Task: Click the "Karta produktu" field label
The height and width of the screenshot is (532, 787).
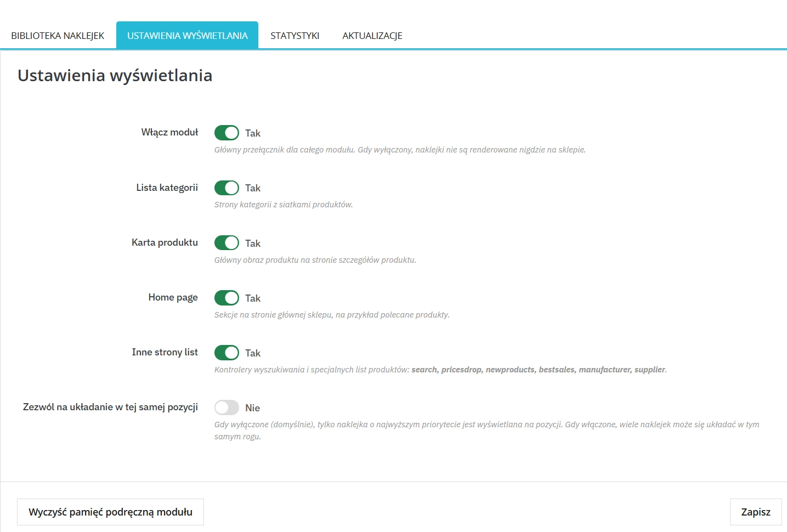Action: 165,242
